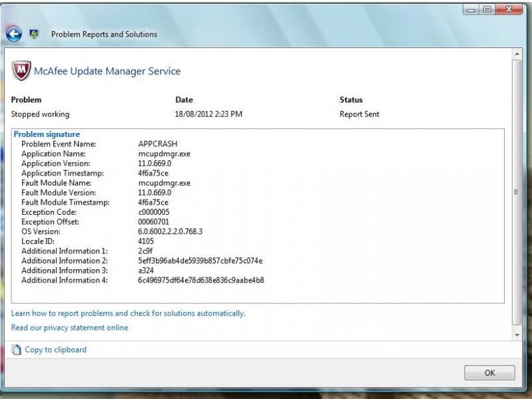Minimize the Problem Reports window
Image resolution: width=532 pixels, height=399 pixels.
471,9
